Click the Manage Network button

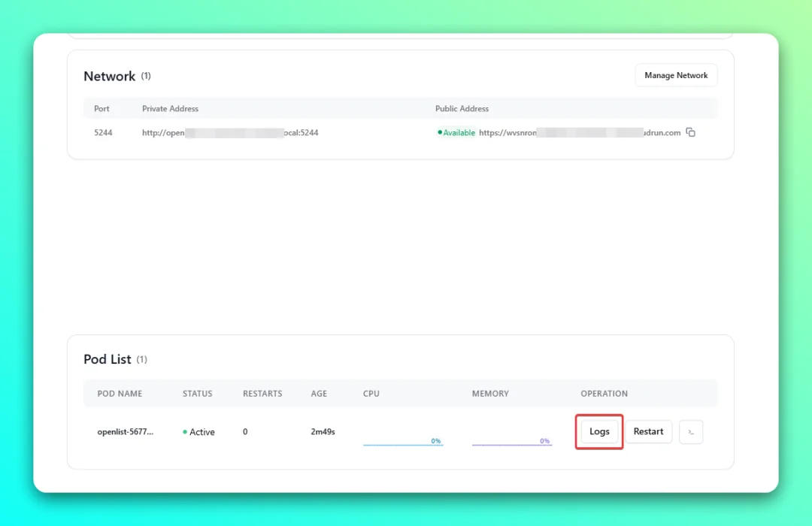coord(676,75)
